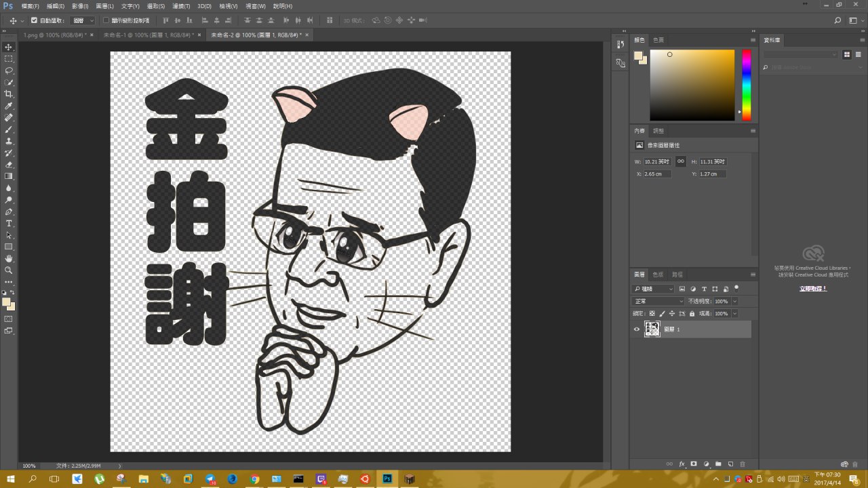The image size is (868, 488).
Task: Activate the Zoom tool in toolbar
Action: click(9, 270)
